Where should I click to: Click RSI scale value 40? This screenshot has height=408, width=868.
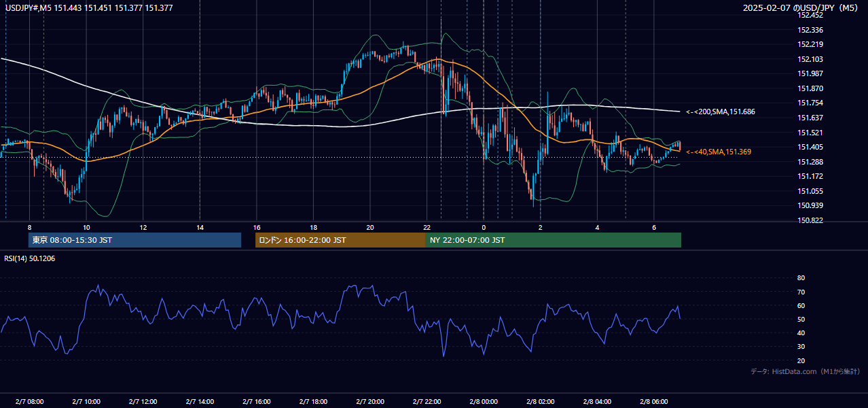pyautogui.click(x=801, y=333)
